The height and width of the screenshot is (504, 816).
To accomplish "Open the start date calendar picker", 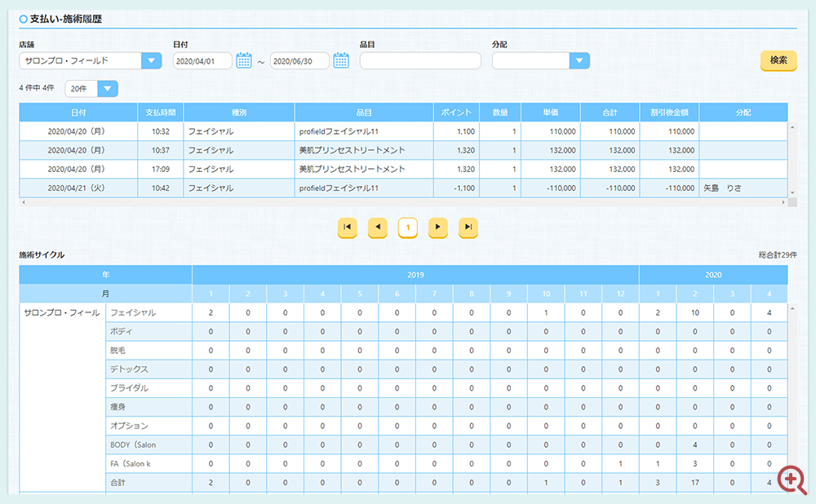I will [x=243, y=60].
